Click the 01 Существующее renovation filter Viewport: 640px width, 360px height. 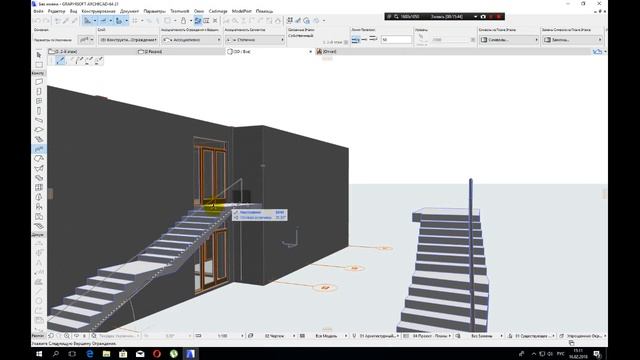point(534,336)
